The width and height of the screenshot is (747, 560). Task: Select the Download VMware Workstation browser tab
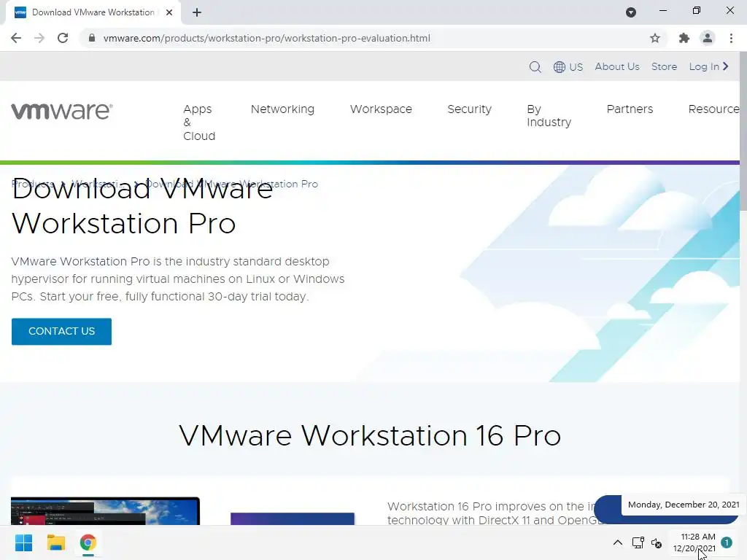pos(93,13)
